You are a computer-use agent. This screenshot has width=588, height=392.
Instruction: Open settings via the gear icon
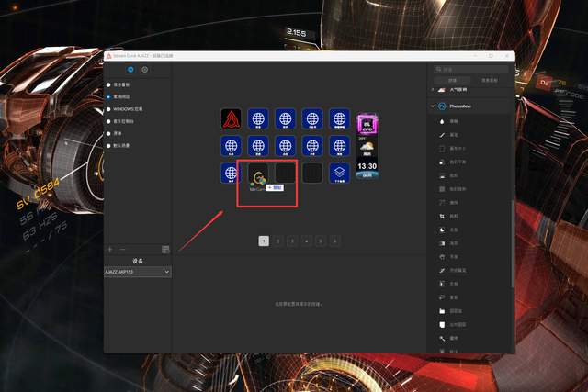(x=145, y=70)
